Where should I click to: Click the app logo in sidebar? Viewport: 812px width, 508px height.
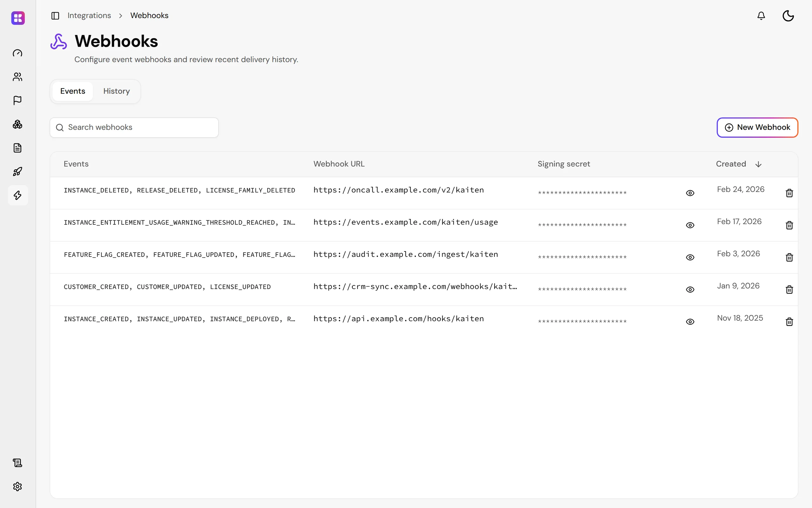tap(18, 18)
